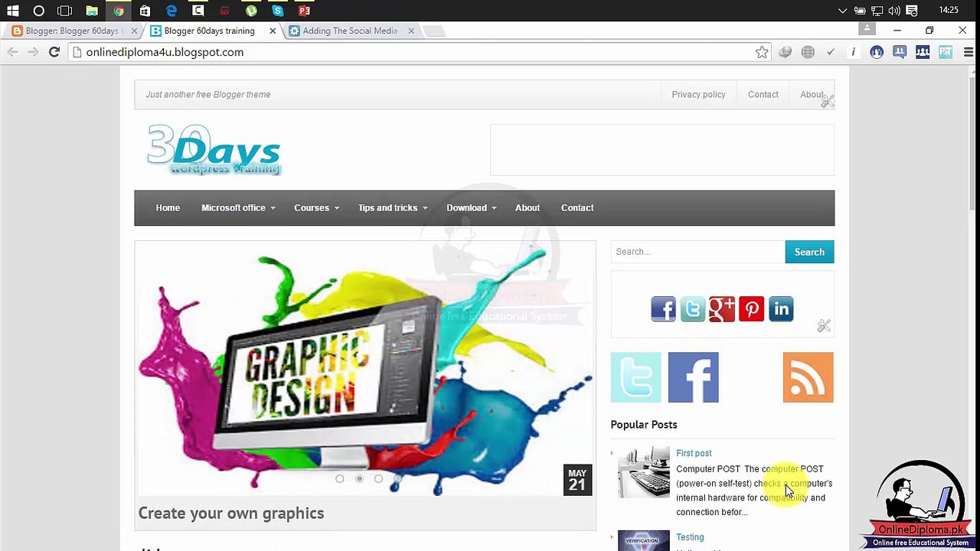
Task: Open the top bar About link
Action: pos(812,95)
